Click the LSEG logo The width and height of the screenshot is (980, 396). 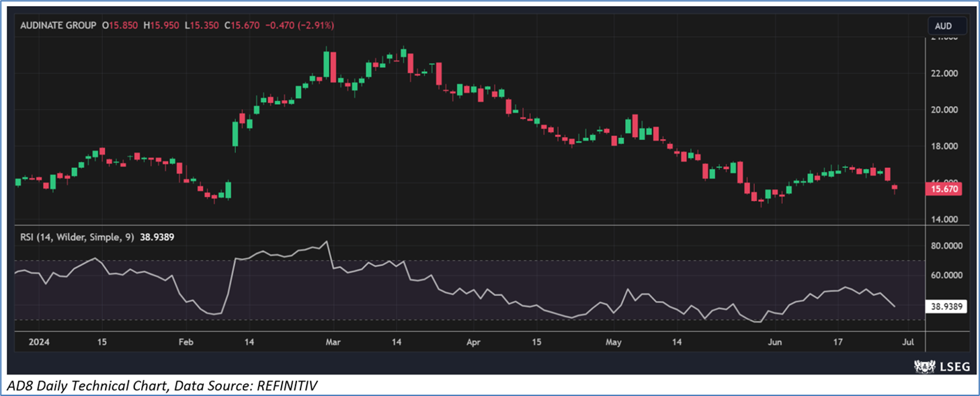point(941,366)
